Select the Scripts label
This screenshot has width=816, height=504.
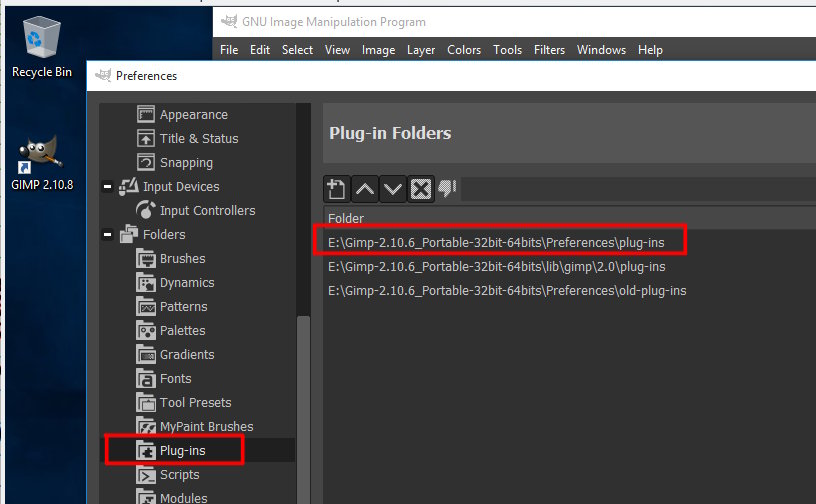tap(180, 474)
